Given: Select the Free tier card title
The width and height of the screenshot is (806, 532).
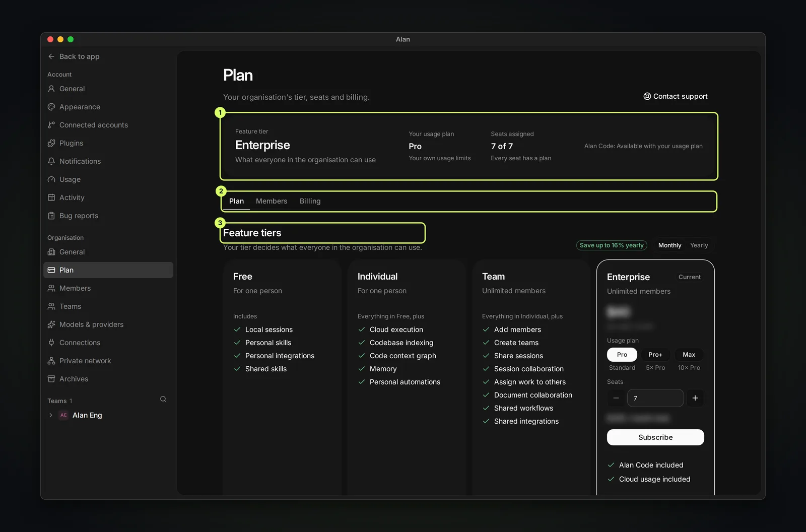Looking at the screenshot, I should 243,277.
